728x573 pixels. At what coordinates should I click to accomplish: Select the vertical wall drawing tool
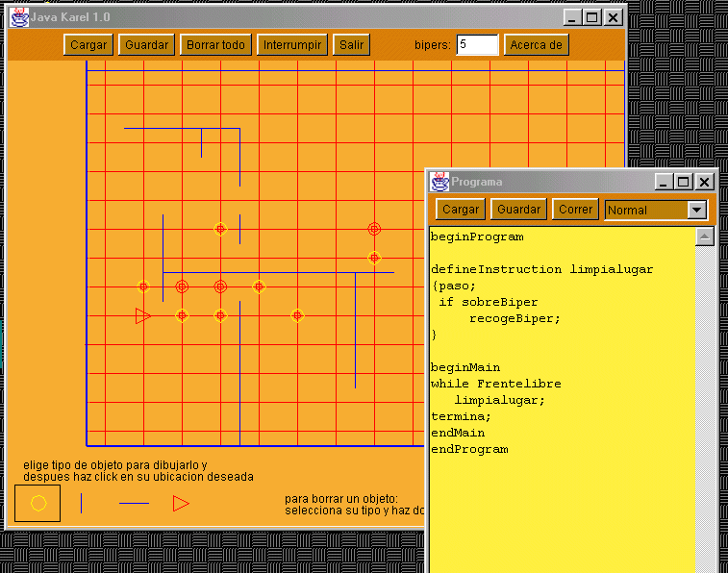tap(81, 504)
